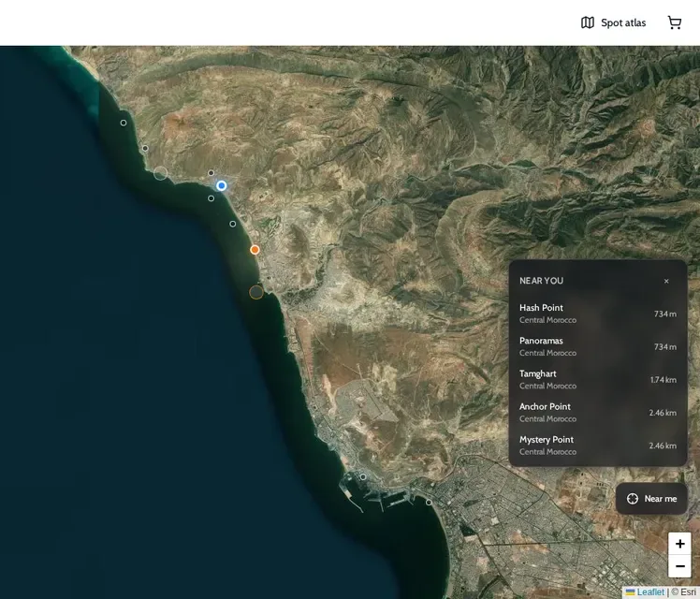Click the spot marker inside the harbor

click(363, 476)
